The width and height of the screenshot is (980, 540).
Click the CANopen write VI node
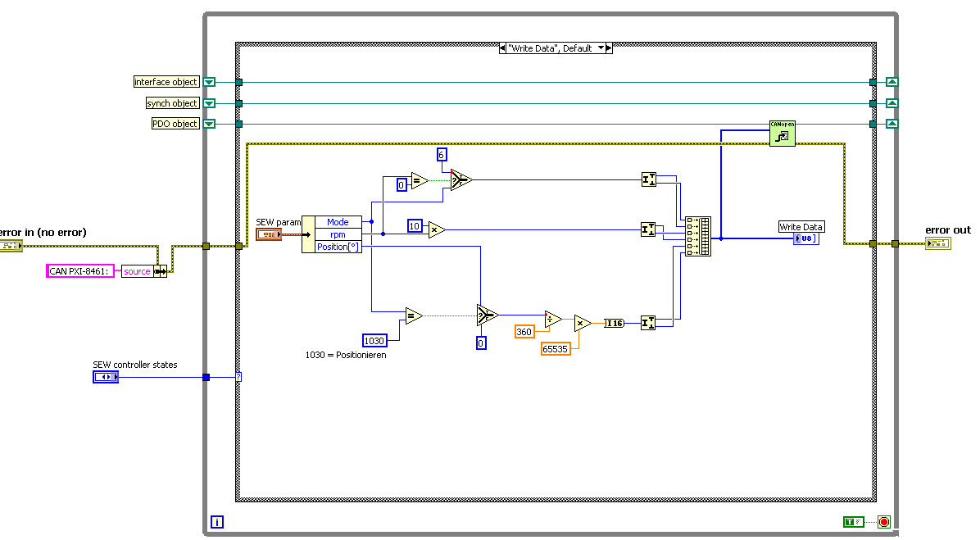782,133
